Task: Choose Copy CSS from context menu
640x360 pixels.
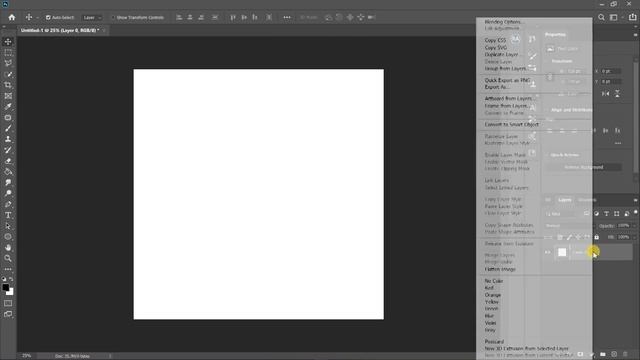Action: 495,40
